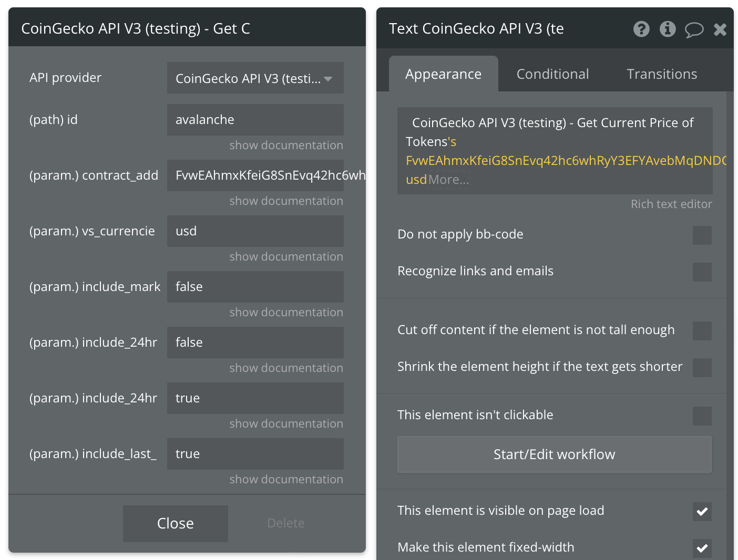Click the info icon in the header

click(x=668, y=29)
